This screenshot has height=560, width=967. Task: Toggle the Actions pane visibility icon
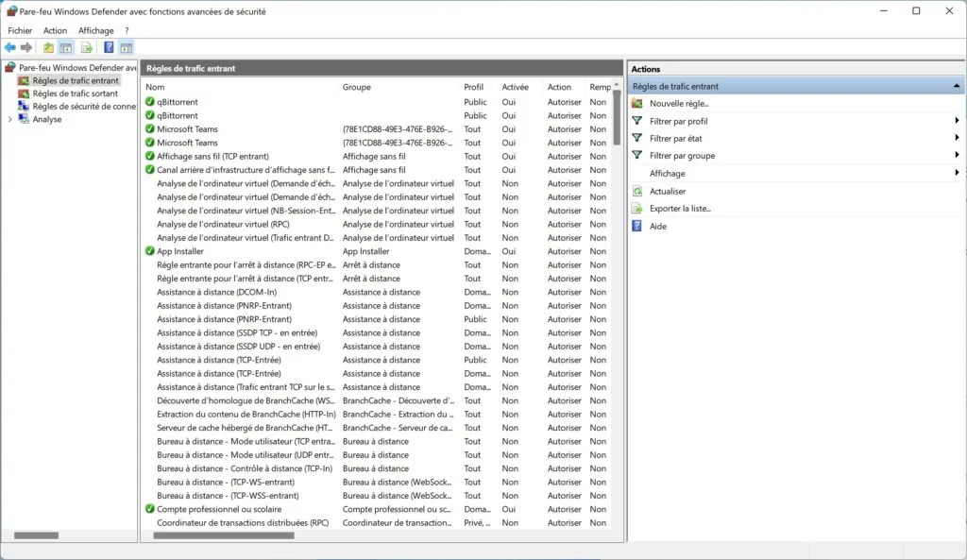pos(127,47)
